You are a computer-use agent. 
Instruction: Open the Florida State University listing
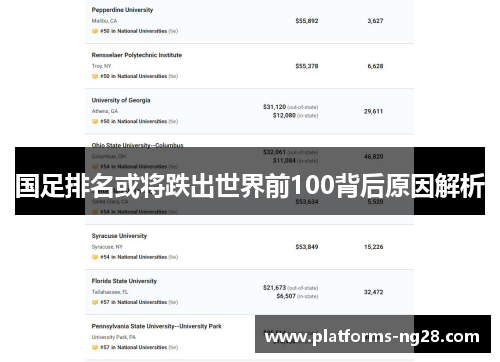pyautogui.click(x=124, y=281)
